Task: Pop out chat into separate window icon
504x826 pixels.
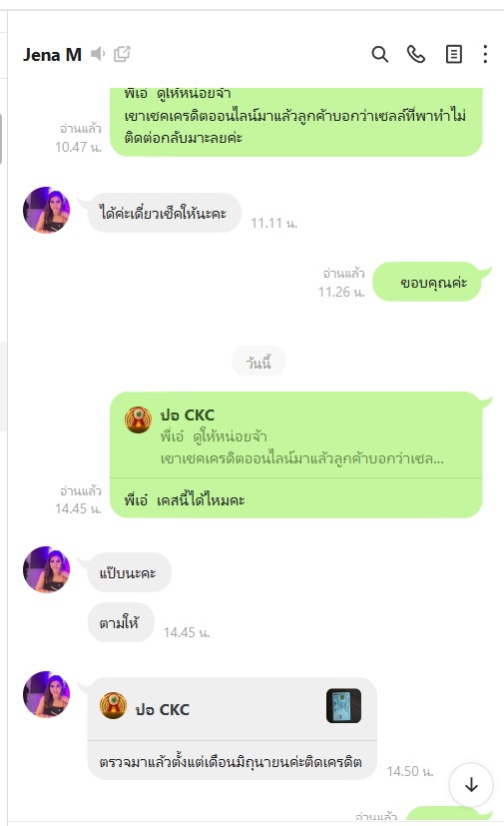Action: click(x=122, y=54)
